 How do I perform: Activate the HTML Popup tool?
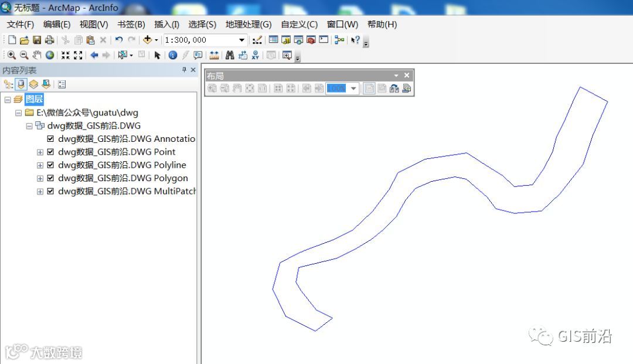(198, 55)
